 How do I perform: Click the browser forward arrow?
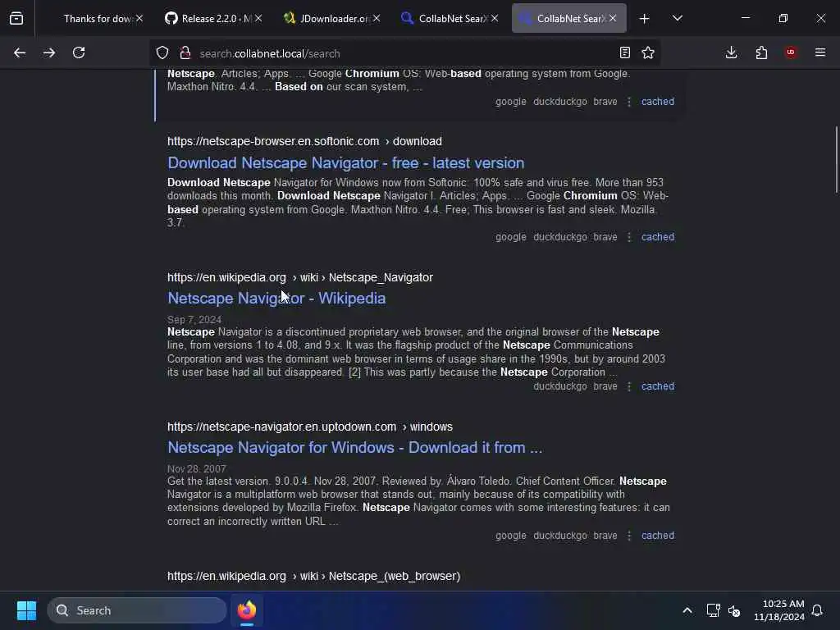(x=48, y=52)
